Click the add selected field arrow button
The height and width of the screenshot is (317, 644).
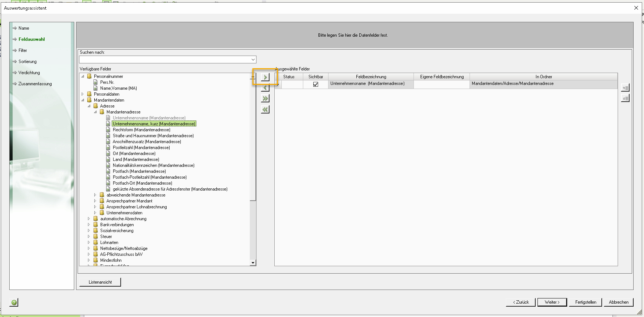[x=265, y=77]
